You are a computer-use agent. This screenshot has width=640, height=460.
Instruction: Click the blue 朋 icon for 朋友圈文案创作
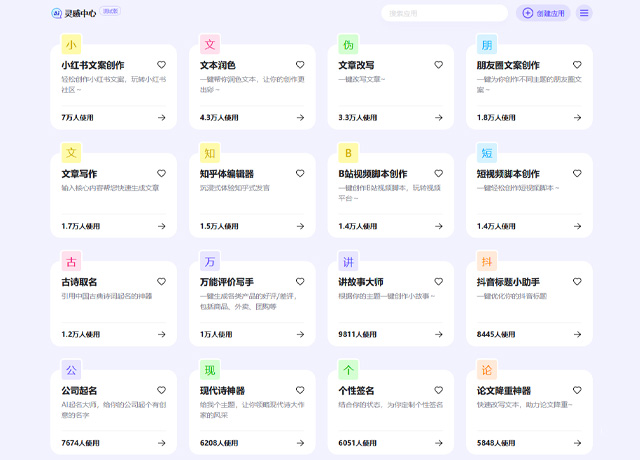point(487,45)
